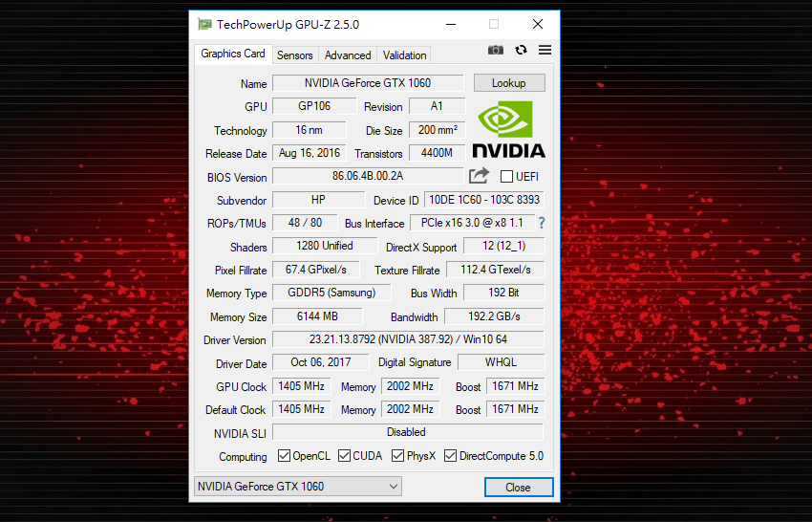
Task: Click the NVIDIA logo image
Action: pos(509,129)
